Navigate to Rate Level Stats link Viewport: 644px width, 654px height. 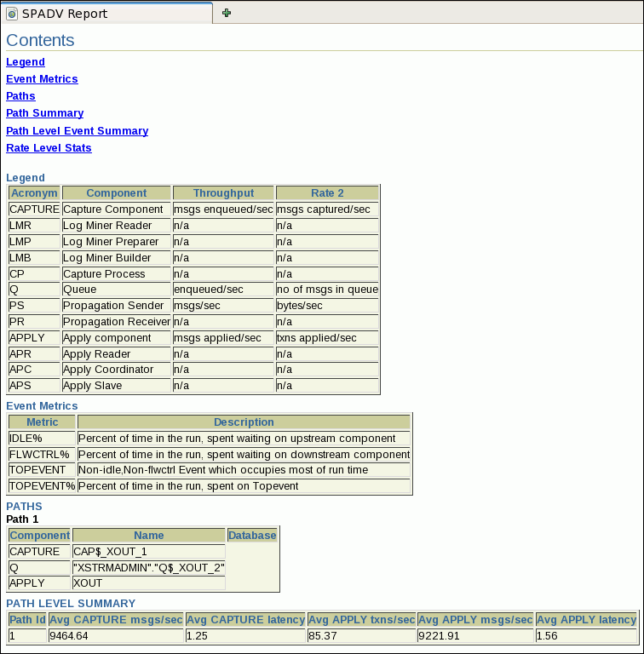click(x=49, y=148)
